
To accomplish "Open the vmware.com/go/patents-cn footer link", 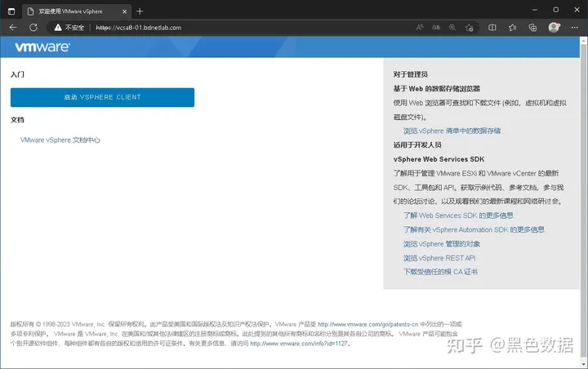I will coord(367,324).
